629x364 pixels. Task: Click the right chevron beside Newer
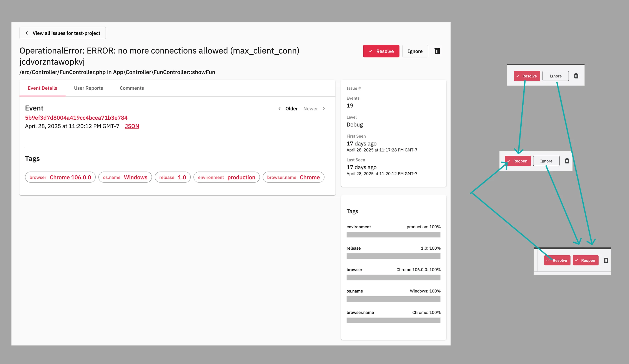click(324, 109)
